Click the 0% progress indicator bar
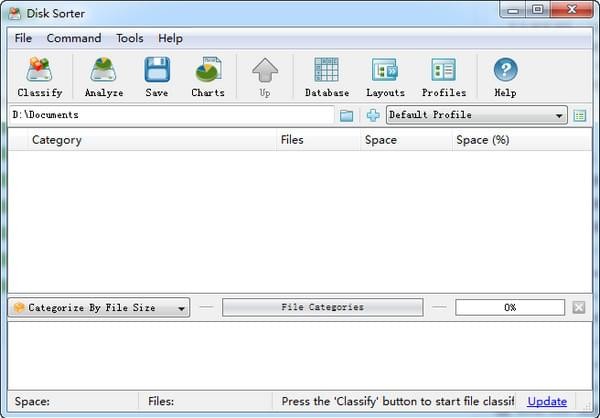Screen dimensions: 600x418 point(510,307)
